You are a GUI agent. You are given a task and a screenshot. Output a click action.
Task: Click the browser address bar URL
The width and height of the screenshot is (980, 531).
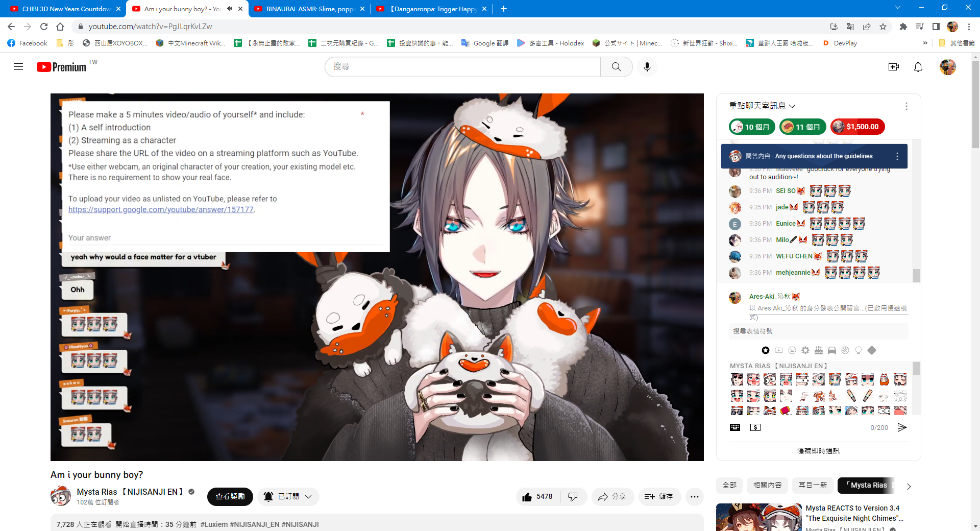pyautogui.click(x=150, y=27)
